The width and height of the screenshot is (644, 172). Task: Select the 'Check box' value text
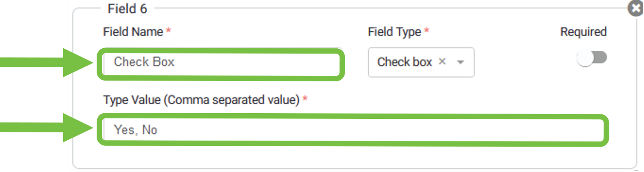tap(404, 62)
